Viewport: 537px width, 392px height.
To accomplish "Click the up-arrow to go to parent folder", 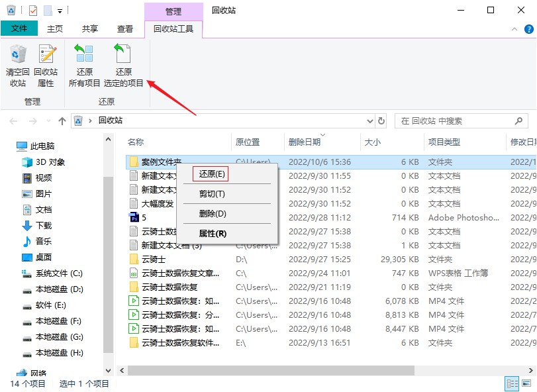I will click(62, 121).
